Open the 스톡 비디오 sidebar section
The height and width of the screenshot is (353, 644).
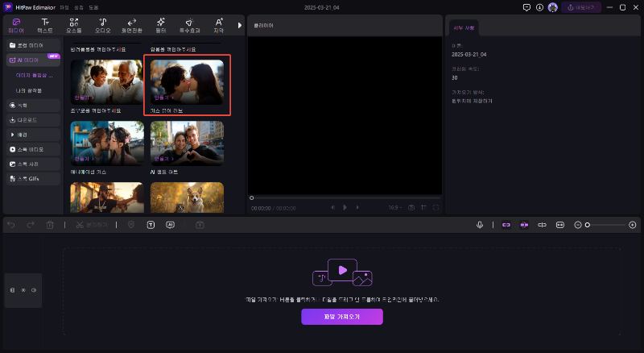pyautogui.click(x=33, y=149)
